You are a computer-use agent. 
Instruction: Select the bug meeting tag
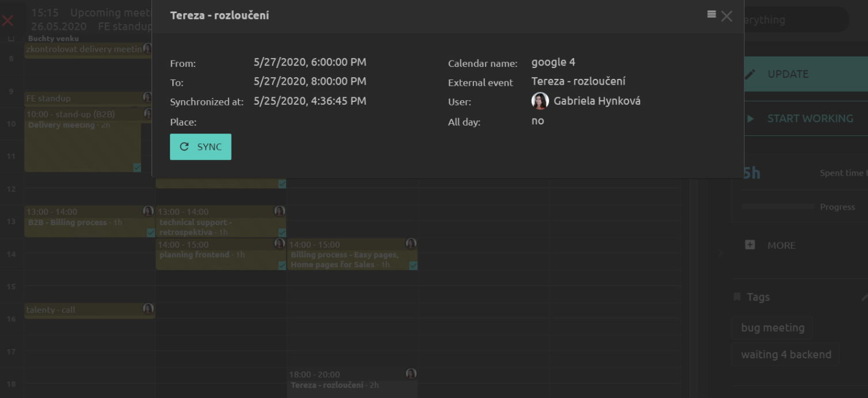click(772, 328)
